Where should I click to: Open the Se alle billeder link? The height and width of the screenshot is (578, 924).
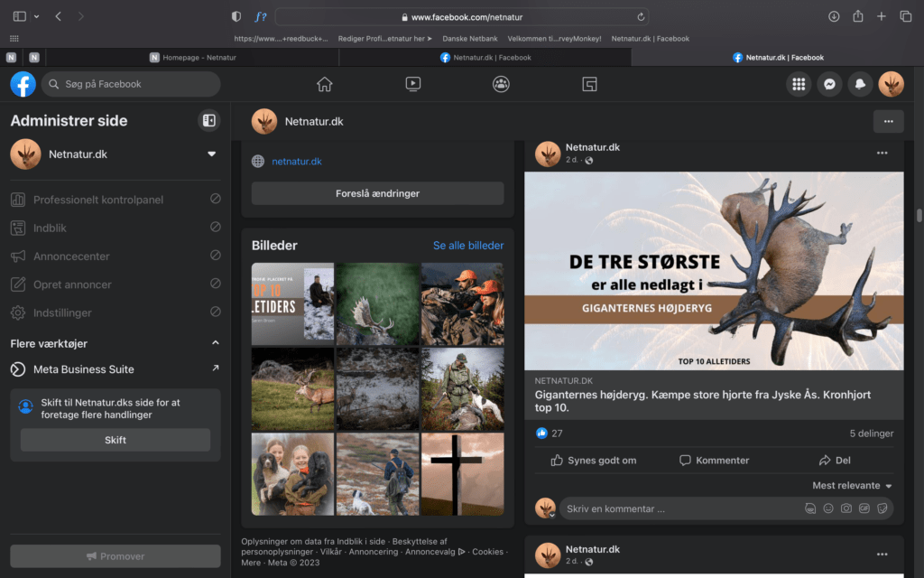point(467,246)
